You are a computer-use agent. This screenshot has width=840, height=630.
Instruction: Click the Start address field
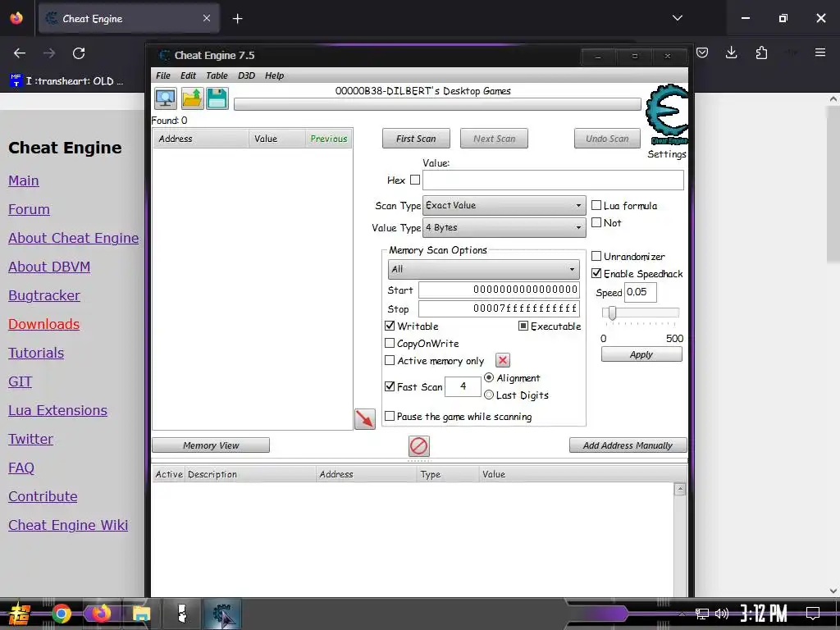coord(499,290)
